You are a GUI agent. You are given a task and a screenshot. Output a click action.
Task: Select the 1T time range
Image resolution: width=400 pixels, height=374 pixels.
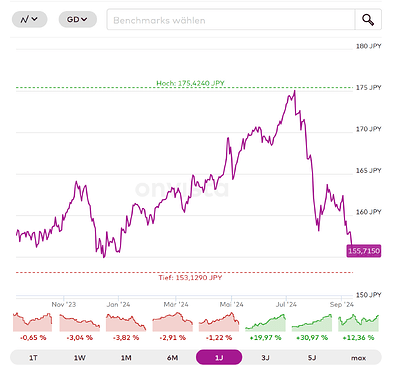[33, 358]
